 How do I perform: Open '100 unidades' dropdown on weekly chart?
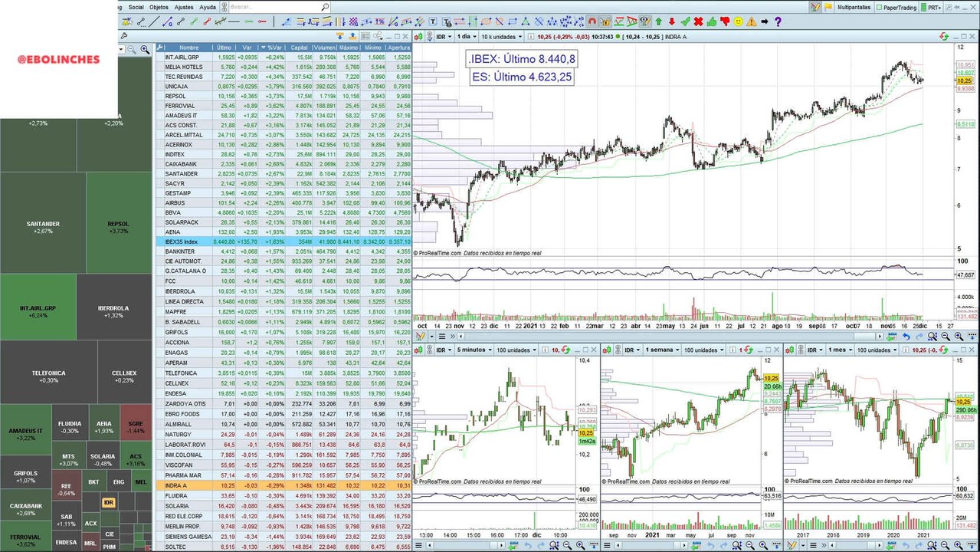[703, 350]
